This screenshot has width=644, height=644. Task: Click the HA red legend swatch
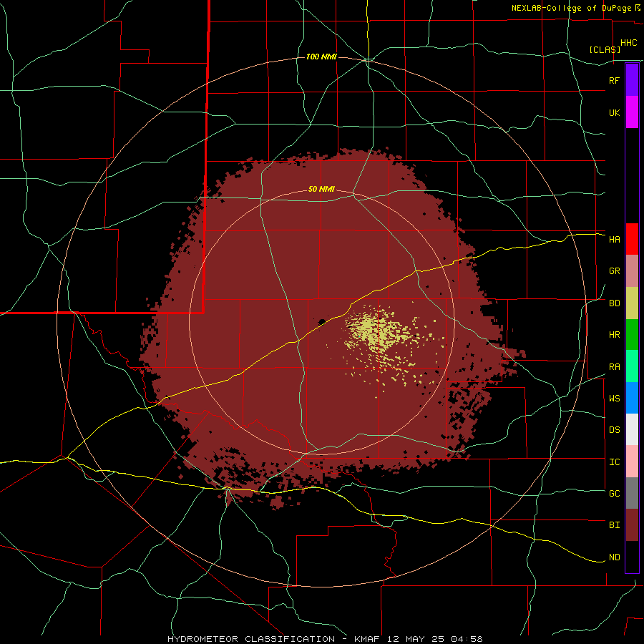tap(632, 239)
